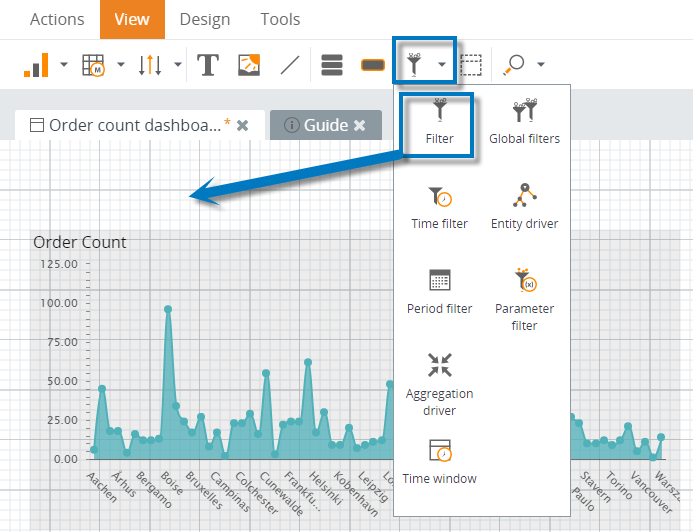693x532 pixels.
Task: Close the Order count dashboard tab
Action: 242,126
